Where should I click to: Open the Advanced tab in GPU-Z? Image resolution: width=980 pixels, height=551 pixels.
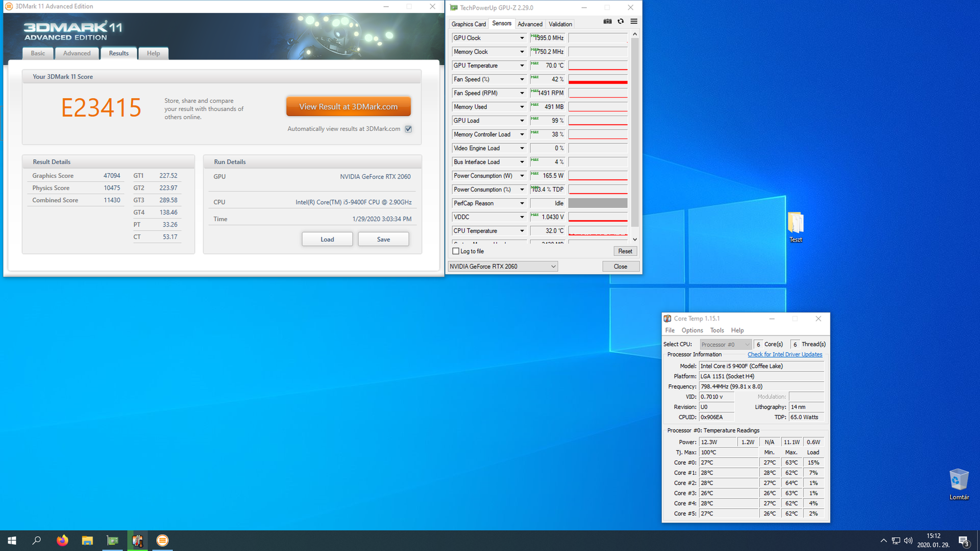(x=530, y=24)
